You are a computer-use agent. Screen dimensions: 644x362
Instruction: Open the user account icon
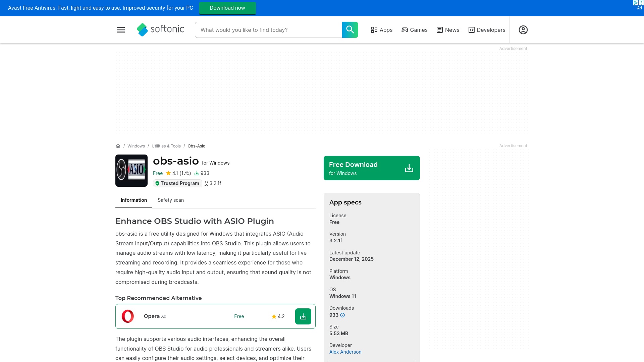click(x=523, y=30)
